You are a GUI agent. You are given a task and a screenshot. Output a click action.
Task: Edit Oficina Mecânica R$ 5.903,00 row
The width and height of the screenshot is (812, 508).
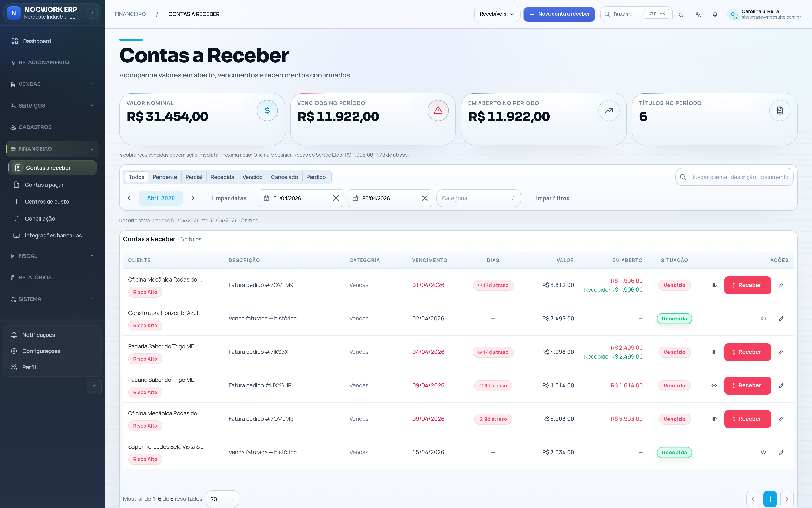[x=781, y=419]
